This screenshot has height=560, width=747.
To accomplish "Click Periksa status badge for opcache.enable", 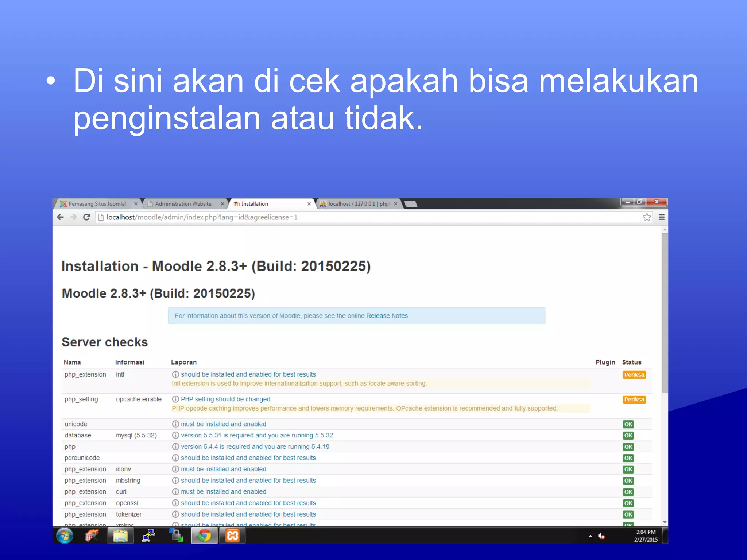I will pos(634,400).
